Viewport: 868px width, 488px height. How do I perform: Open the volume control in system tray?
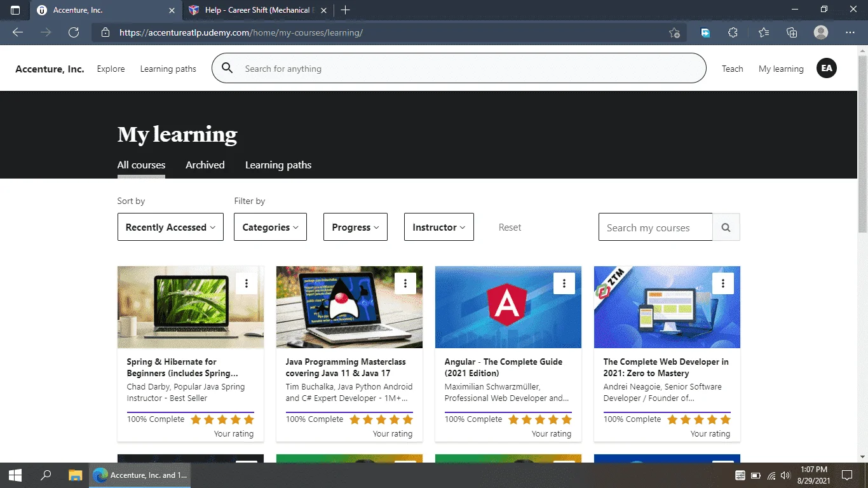[x=785, y=475]
